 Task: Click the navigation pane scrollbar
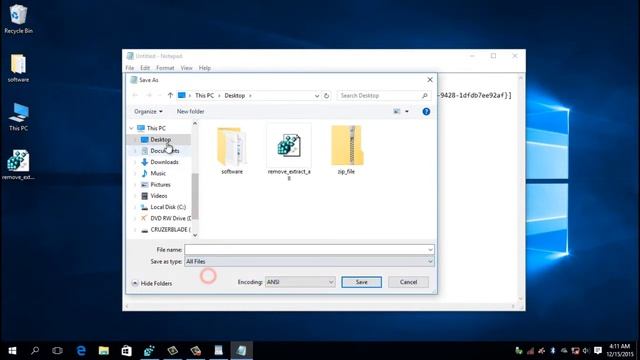[x=195, y=196]
